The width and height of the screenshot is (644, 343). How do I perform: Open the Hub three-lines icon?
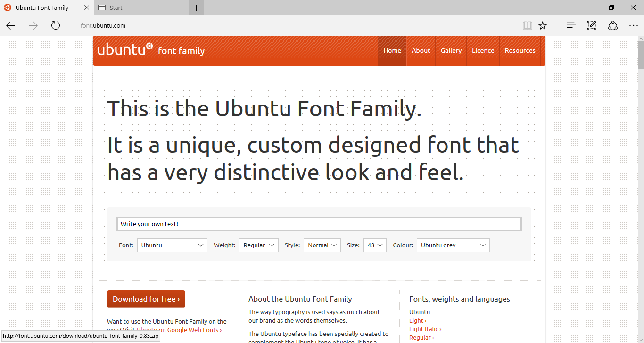571,25
